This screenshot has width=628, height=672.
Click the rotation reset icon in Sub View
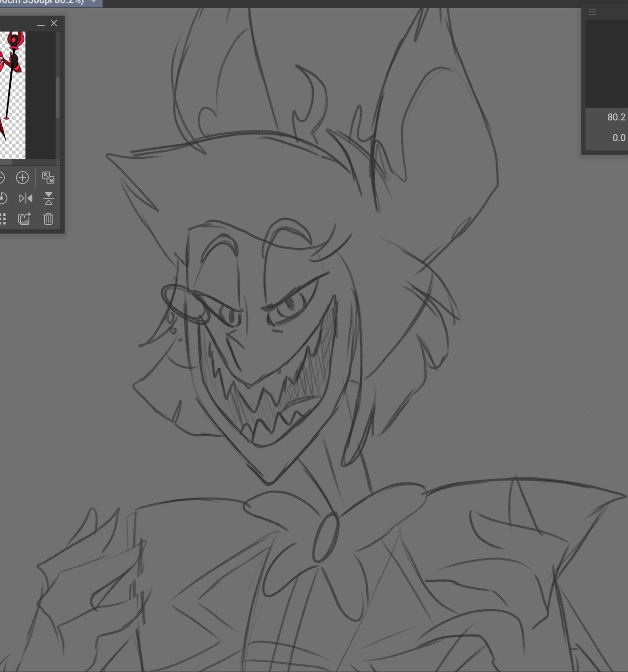click(3, 198)
